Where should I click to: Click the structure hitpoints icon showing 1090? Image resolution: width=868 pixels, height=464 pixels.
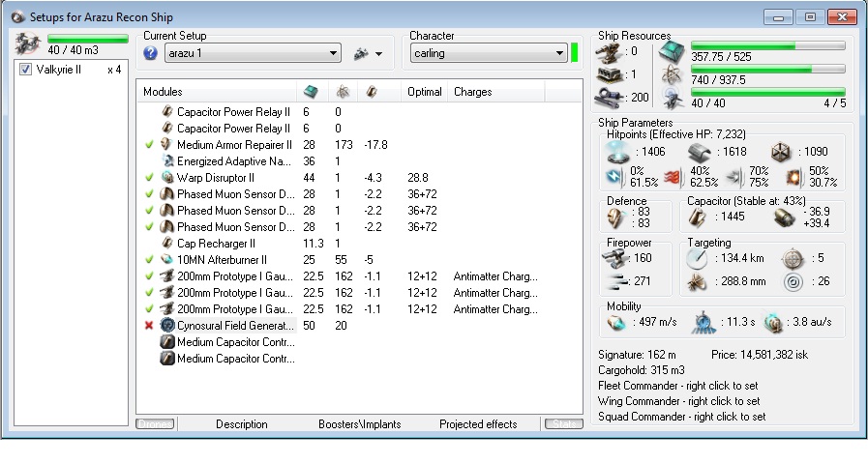(x=781, y=152)
